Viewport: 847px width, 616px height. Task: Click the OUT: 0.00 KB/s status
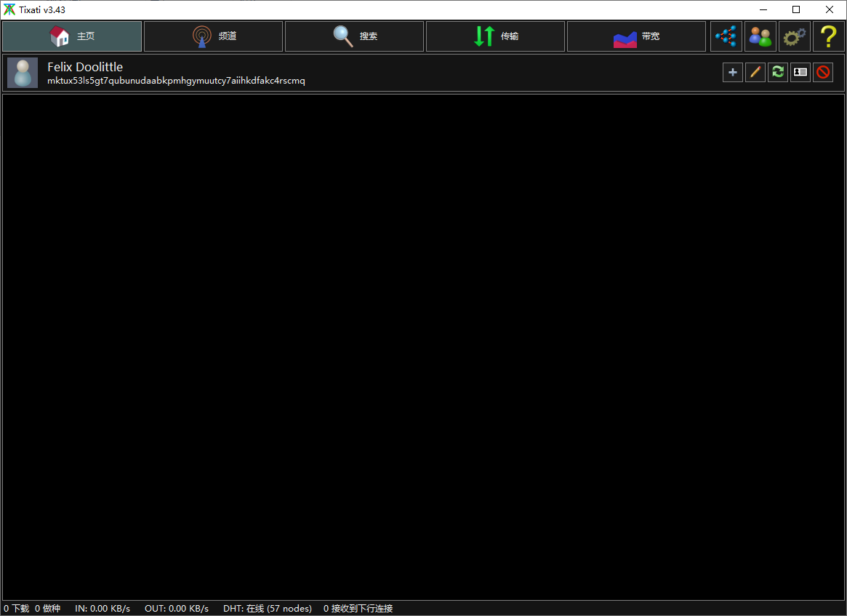coord(177,609)
